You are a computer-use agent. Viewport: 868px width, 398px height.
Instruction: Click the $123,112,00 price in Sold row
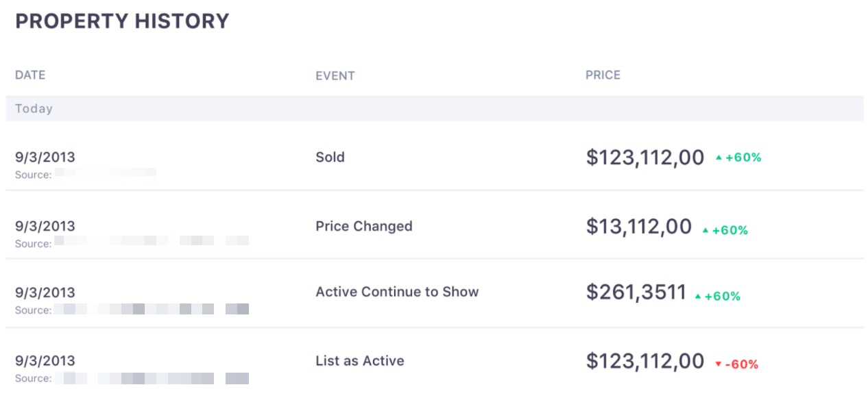[x=645, y=158]
